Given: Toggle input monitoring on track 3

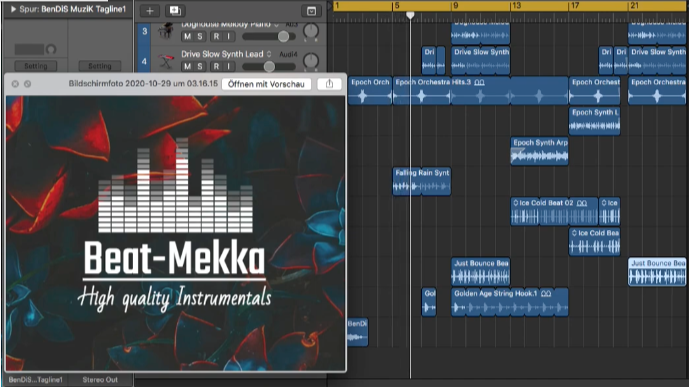Looking at the screenshot, I should click(228, 36).
